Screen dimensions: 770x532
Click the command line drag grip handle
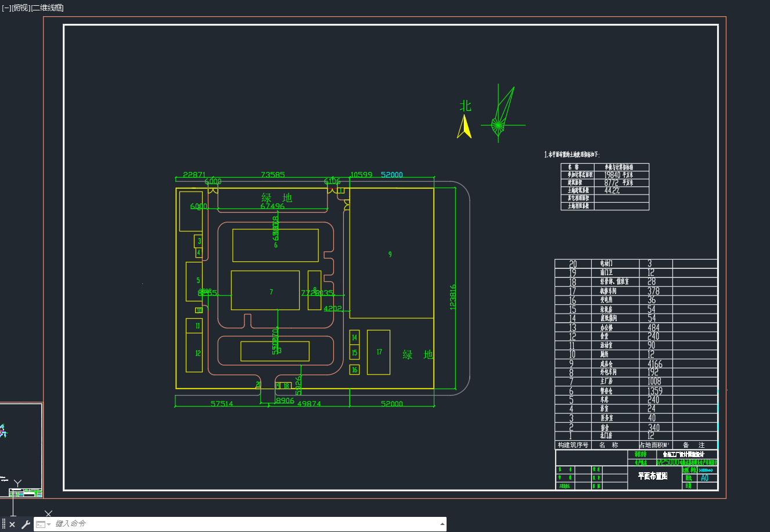3,524
